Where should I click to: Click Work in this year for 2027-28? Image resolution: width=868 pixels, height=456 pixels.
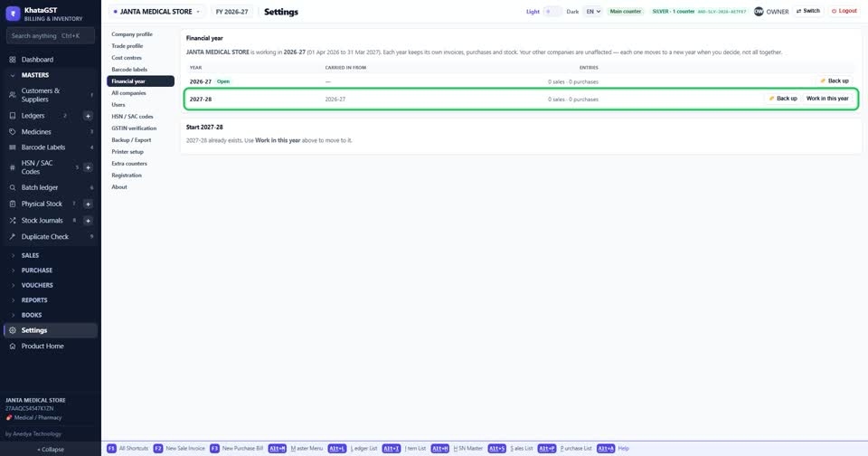(x=827, y=99)
